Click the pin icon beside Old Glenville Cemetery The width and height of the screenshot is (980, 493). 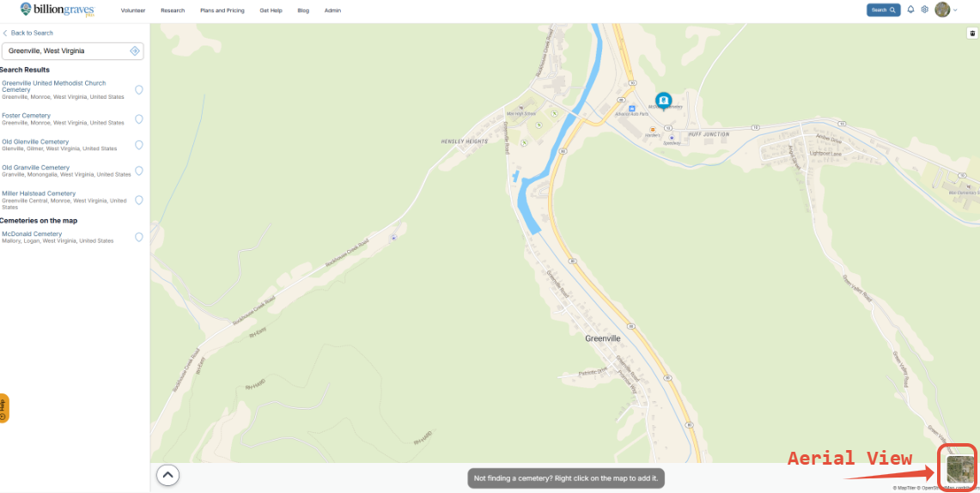[139, 145]
